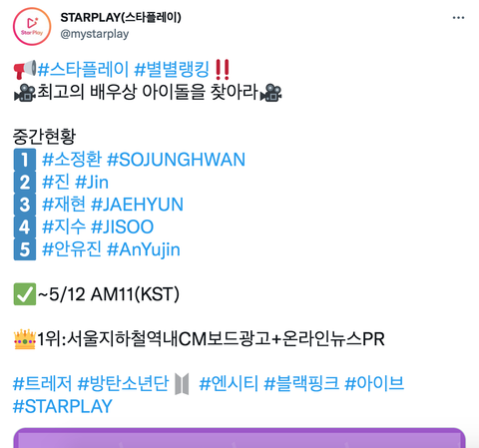The width and height of the screenshot is (479, 448).
Task: Click the #STARPLAY hashtag
Action: (63, 406)
